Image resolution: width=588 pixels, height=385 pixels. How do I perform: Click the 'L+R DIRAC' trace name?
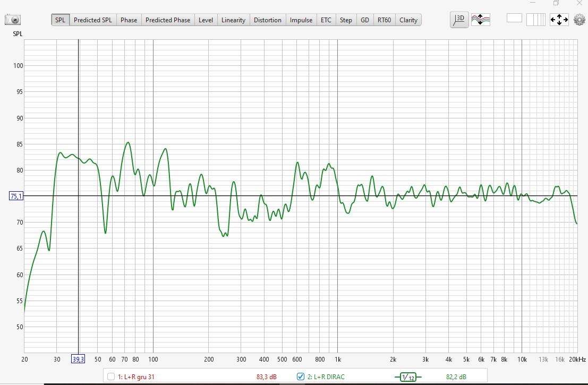326,377
